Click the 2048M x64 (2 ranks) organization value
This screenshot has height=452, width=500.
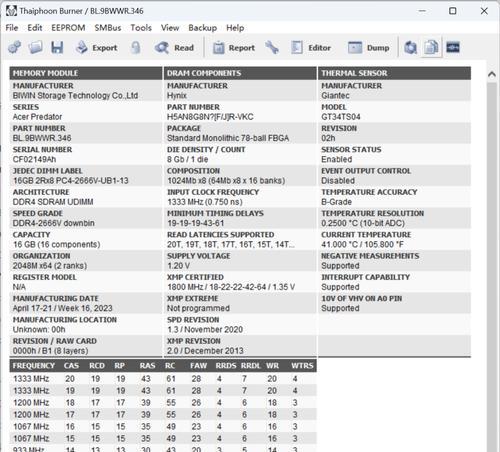(50, 266)
